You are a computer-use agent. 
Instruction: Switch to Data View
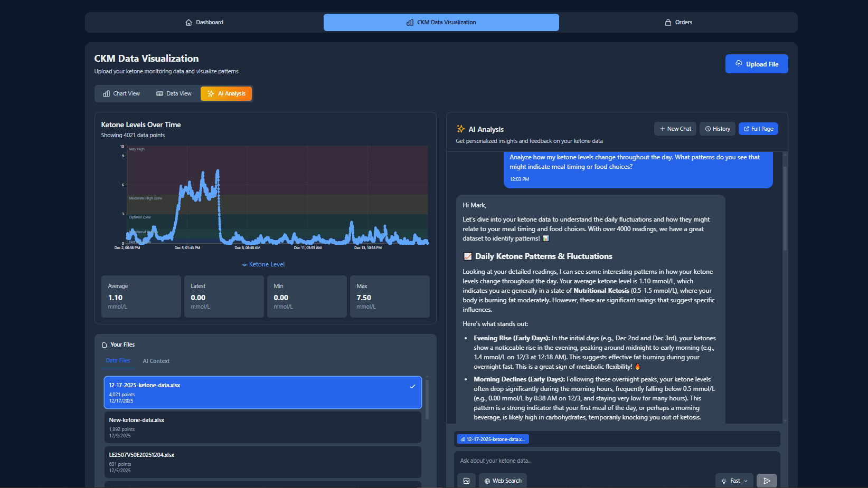pyautogui.click(x=174, y=93)
